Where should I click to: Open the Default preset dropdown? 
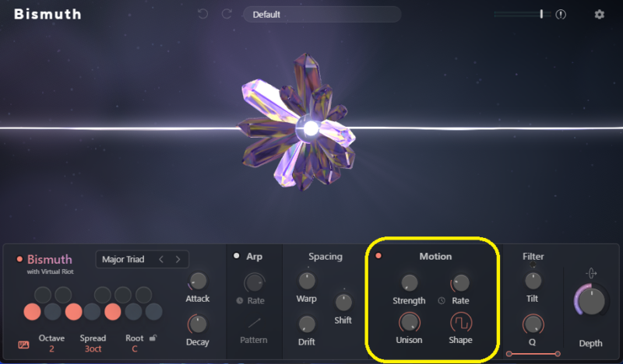322,15
